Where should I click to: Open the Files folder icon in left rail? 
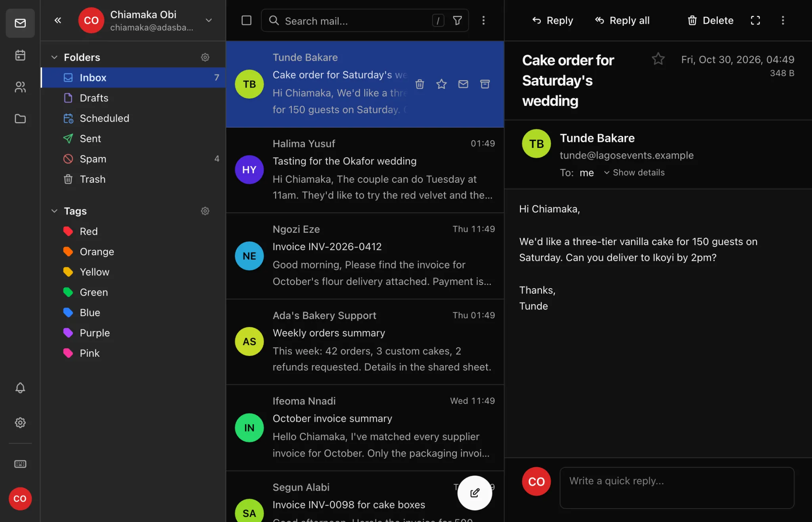(20, 119)
